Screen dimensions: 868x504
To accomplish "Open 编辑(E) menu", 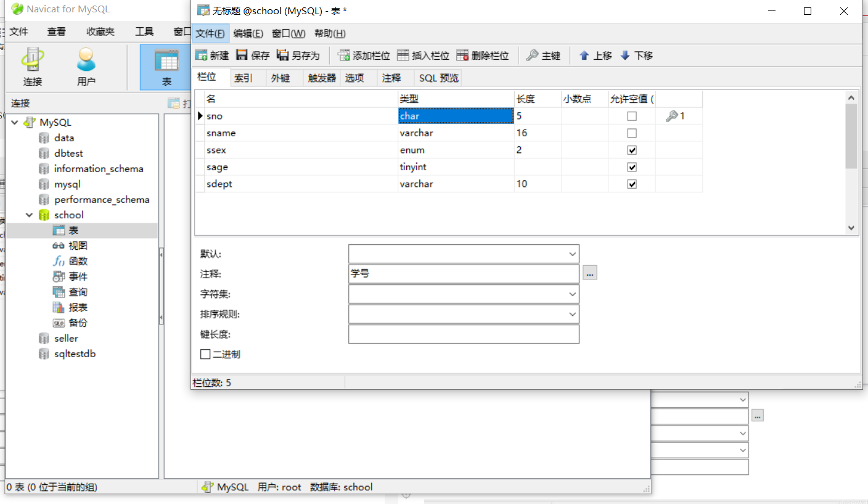I will [248, 33].
